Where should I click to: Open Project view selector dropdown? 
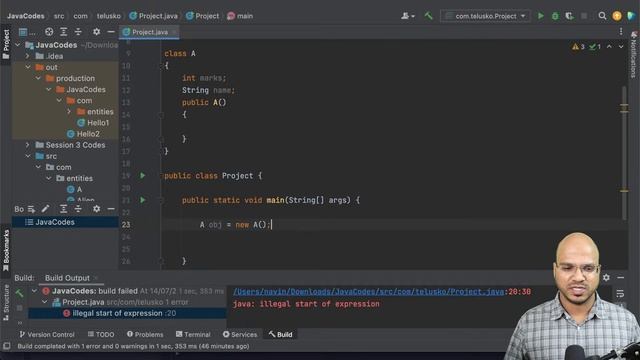tap(27, 31)
